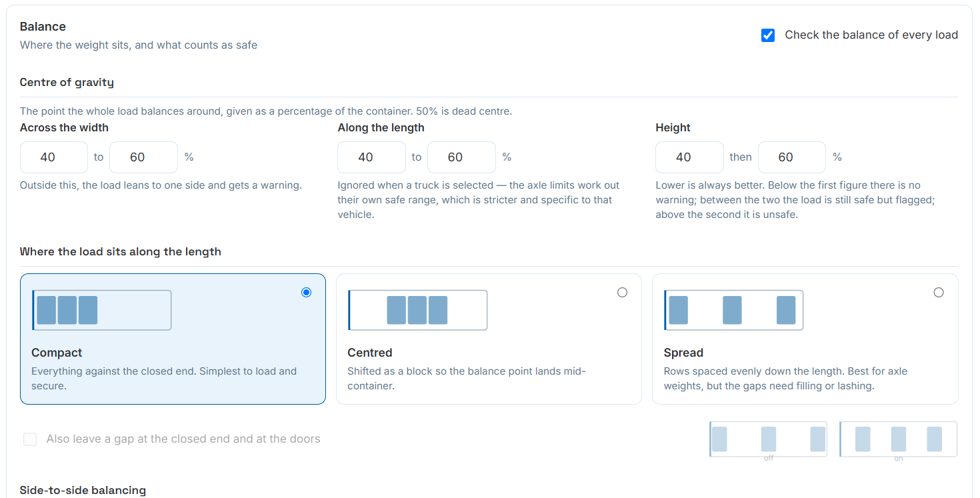Choose the Centred option card description

click(467, 379)
